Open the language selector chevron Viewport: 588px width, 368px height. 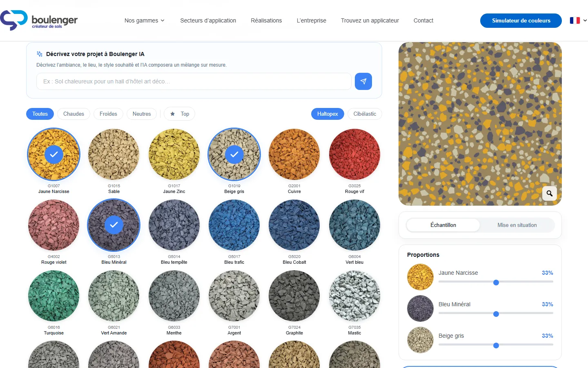(x=585, y=20)
